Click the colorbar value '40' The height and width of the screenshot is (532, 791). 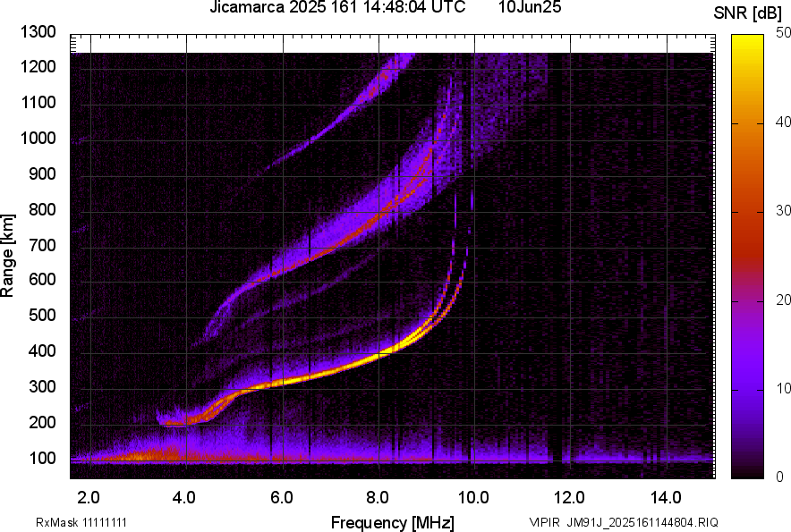click(784, 122)
